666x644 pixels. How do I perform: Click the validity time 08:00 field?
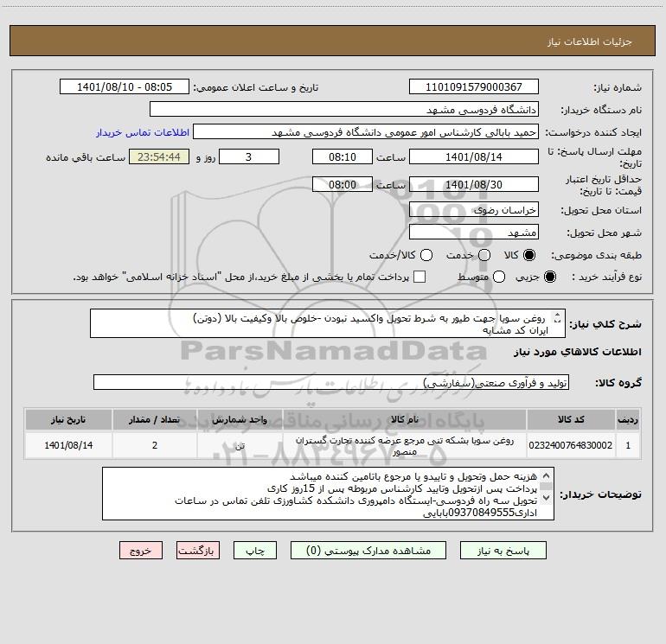[x=343, y=184]
